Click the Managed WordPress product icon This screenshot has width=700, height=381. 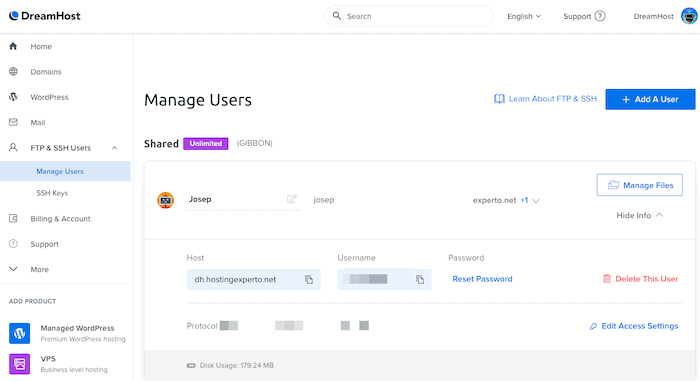20,333
